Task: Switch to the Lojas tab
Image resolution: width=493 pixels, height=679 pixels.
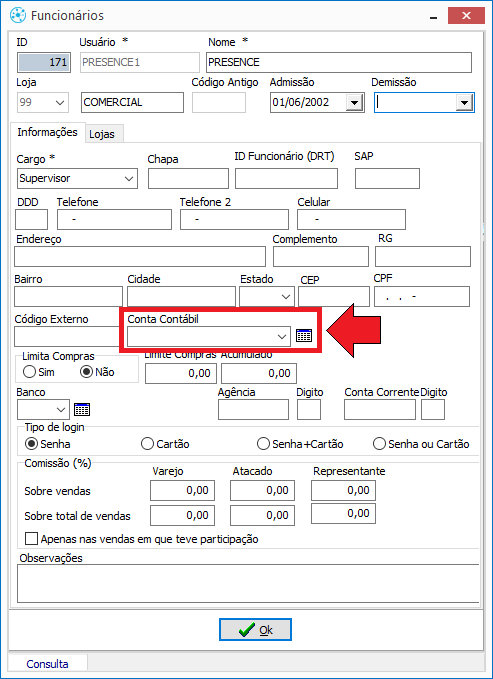Action: pyautogui.click(x=102, y=134)
